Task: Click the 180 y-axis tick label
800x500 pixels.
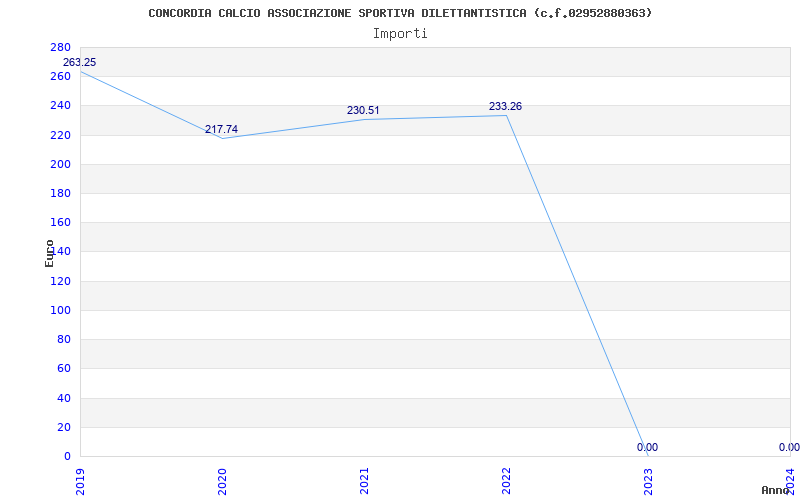Action: [x=60, y=193]
